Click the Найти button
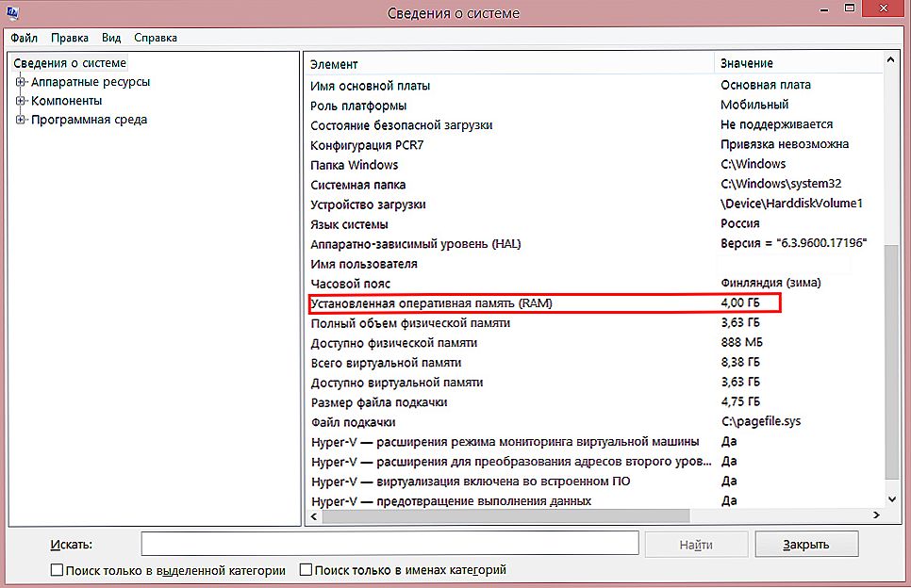The image size is (911, 588). tap(696, 545)
